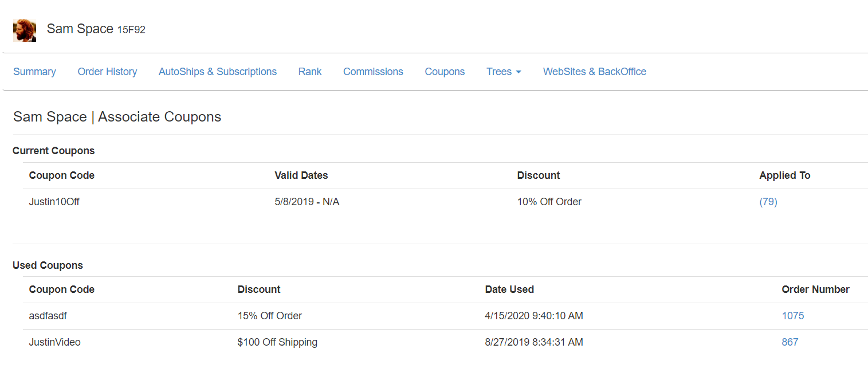
Task: Click Sam Space's profile avatar photo
Action: click(x=25, y=30)
